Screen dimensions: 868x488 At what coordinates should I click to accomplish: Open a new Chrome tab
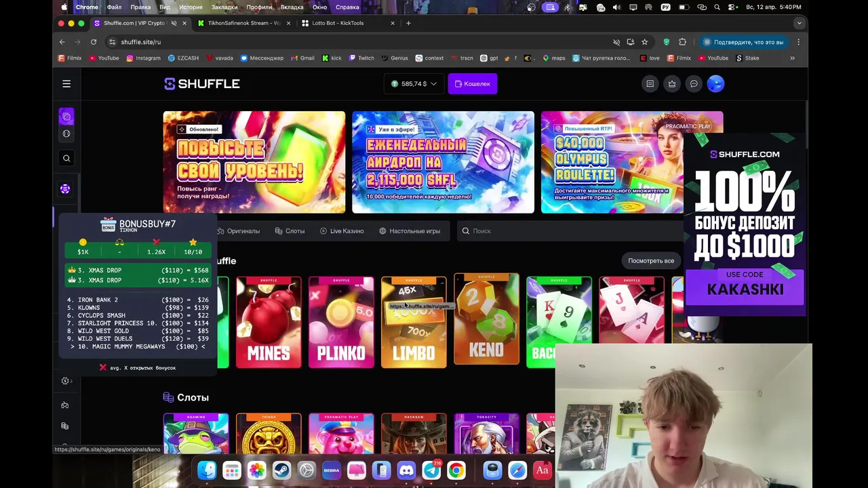tap(408, 23)
